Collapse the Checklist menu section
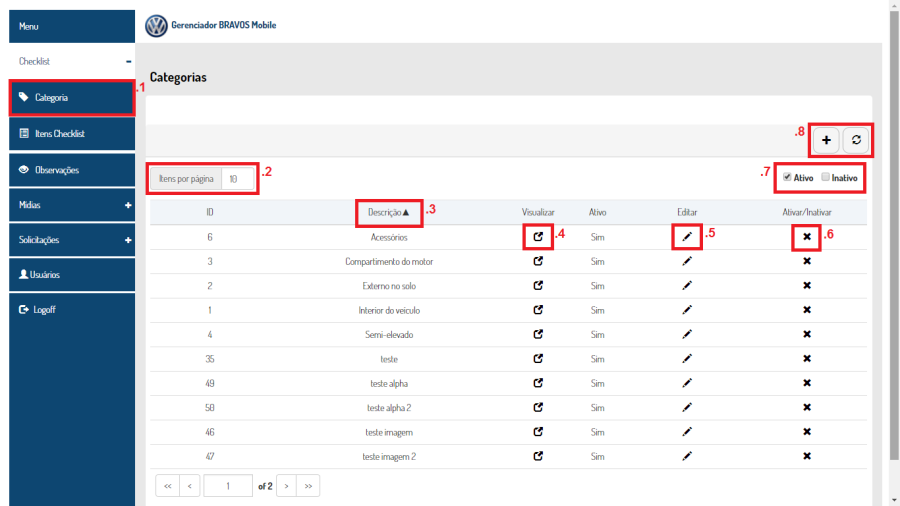 coord(128,62)
